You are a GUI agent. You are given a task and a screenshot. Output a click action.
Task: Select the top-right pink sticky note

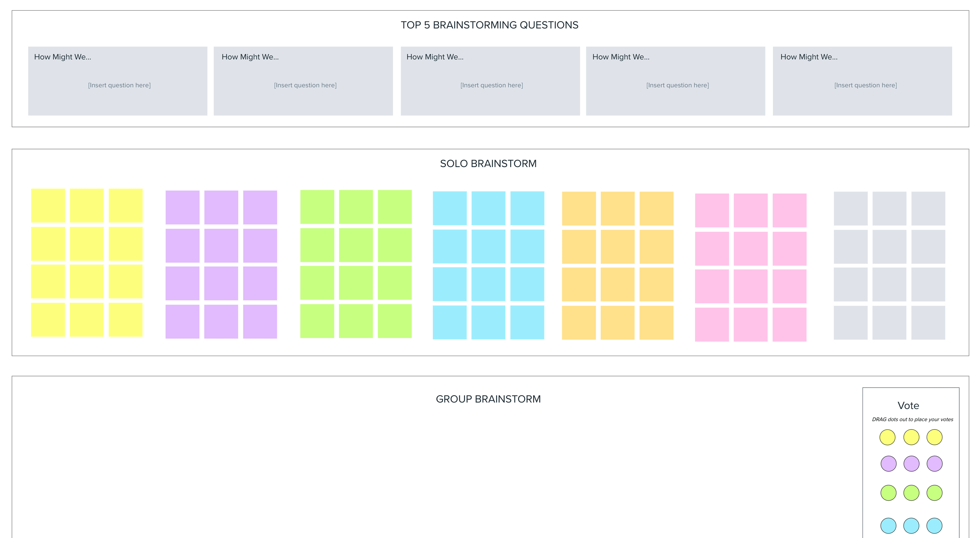click(789, 210)
